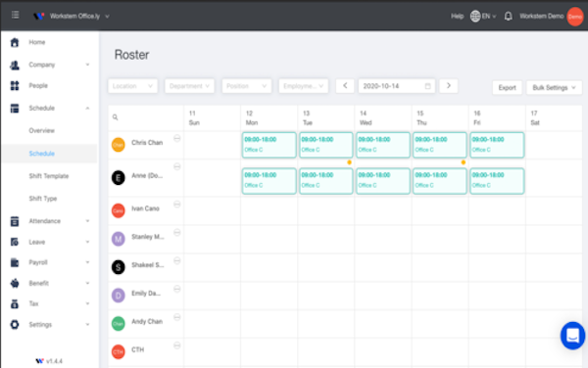Click Chris Chan's orange avatar

(x=119, y=145)
